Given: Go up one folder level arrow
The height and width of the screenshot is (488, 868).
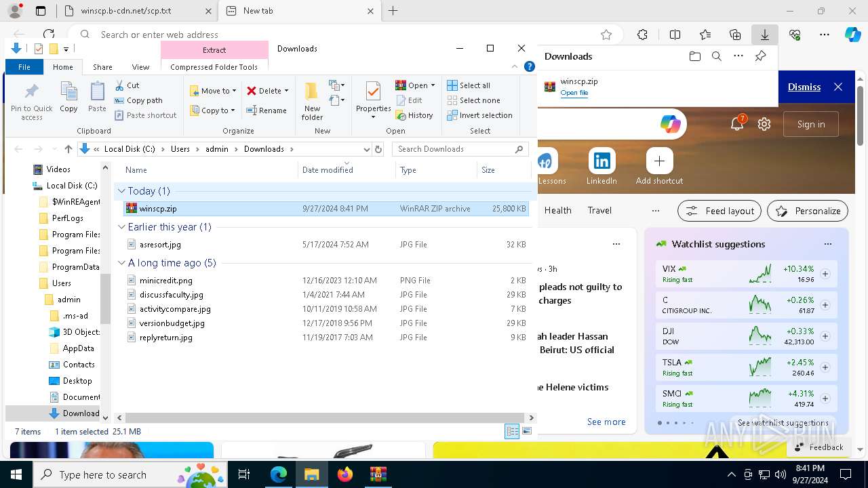Looking at the screenshot, I should pyautogui.click(x=68, y=149).
